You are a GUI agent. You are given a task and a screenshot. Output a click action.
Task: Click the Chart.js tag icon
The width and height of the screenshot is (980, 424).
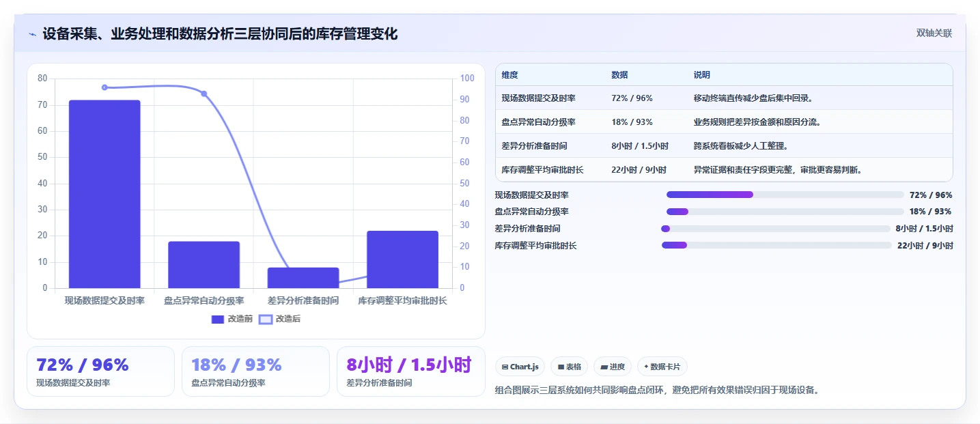(505, 367)
